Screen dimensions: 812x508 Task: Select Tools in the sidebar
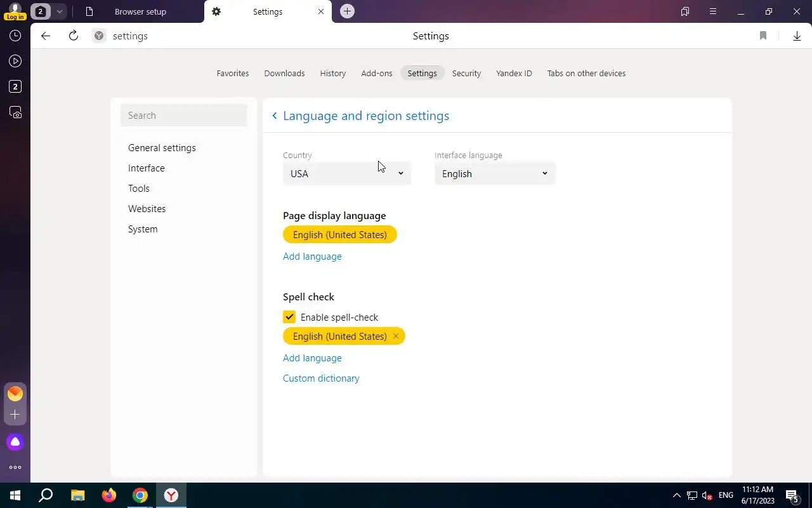tap(139, 189)
